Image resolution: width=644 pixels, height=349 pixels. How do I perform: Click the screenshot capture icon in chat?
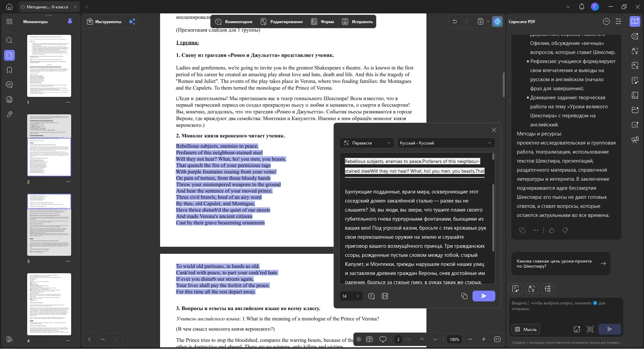pyautogui.click(x=590, y=329)
